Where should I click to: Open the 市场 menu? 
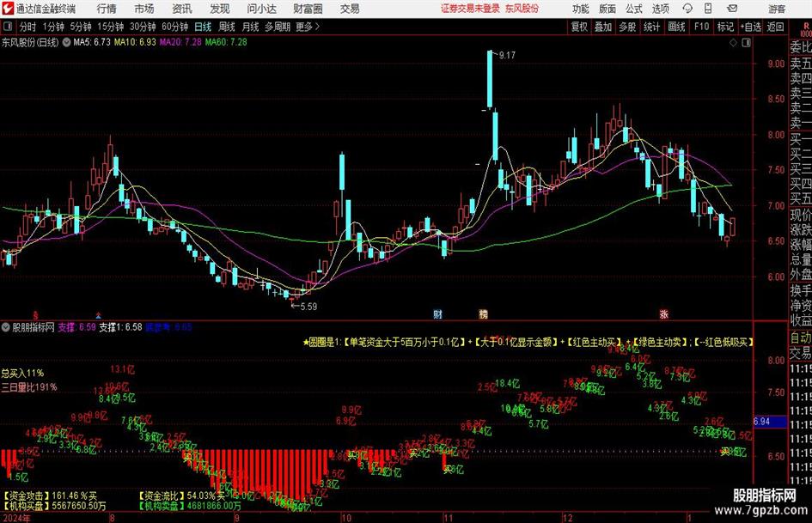(144, 9)
